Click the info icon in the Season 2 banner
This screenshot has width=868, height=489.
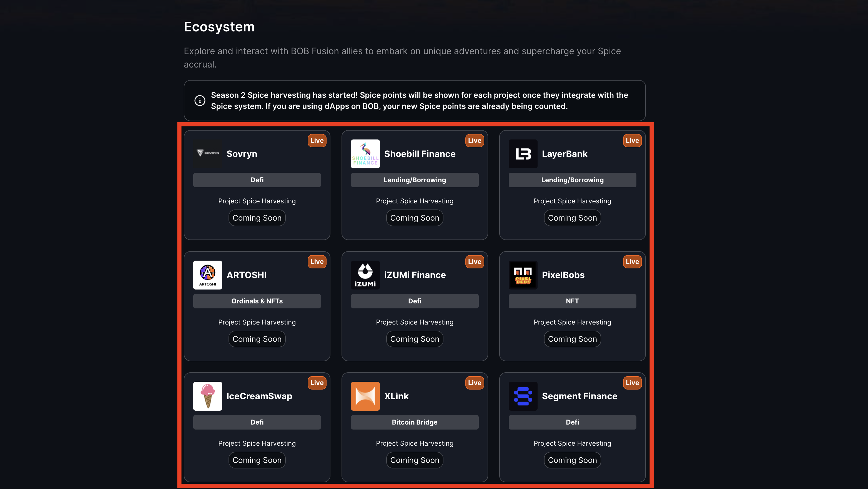200,101
